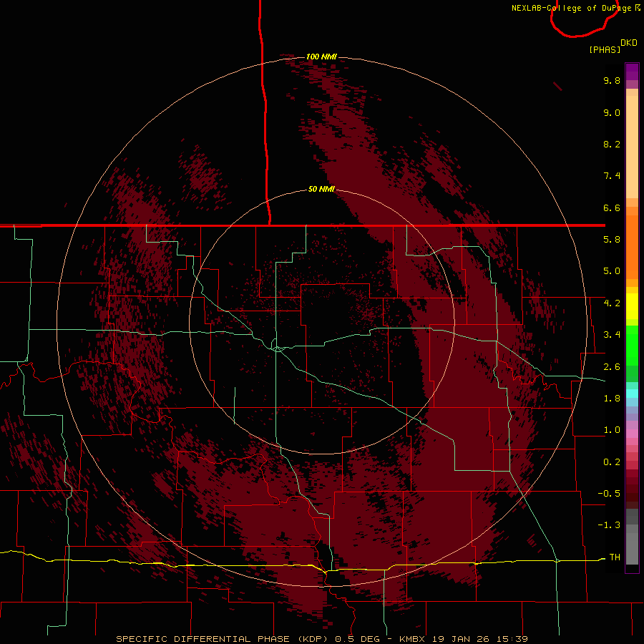The height and width of the screenshot is (644, 644).
Task: Click the -1.3 color scale value
Action: point(609,525)
